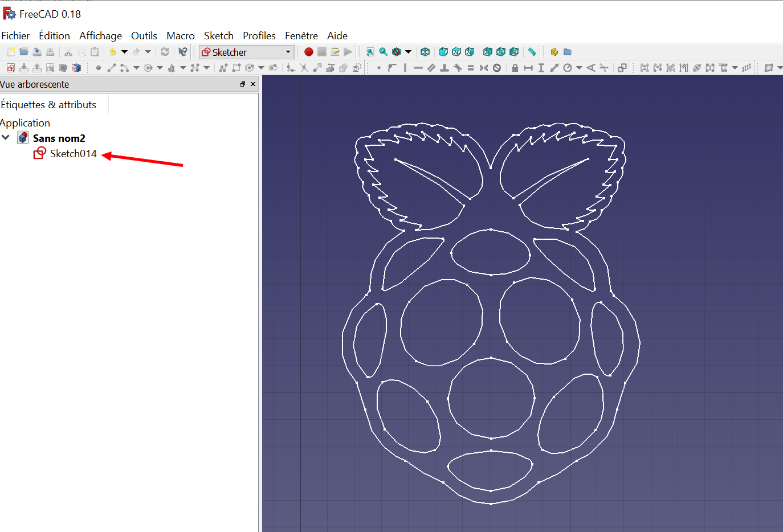
Task: Open the Affichage menu
Action: pos(100,35)
